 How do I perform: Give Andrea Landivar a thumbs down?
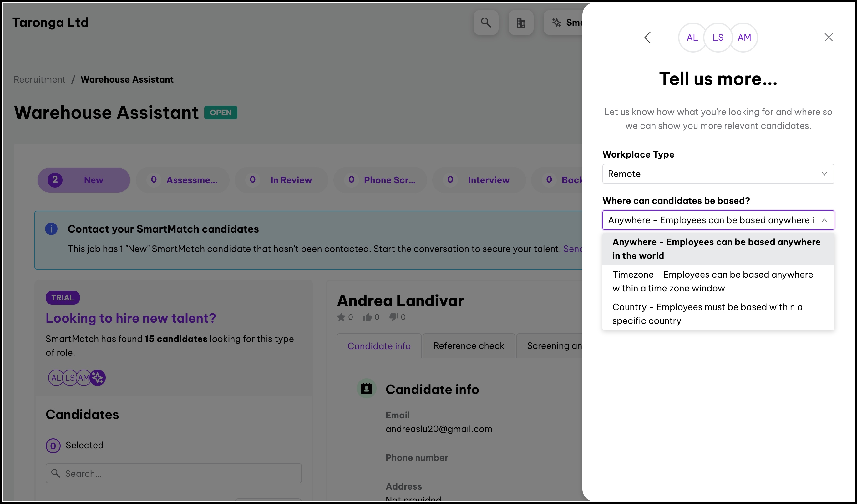click(x=393, y=317)
